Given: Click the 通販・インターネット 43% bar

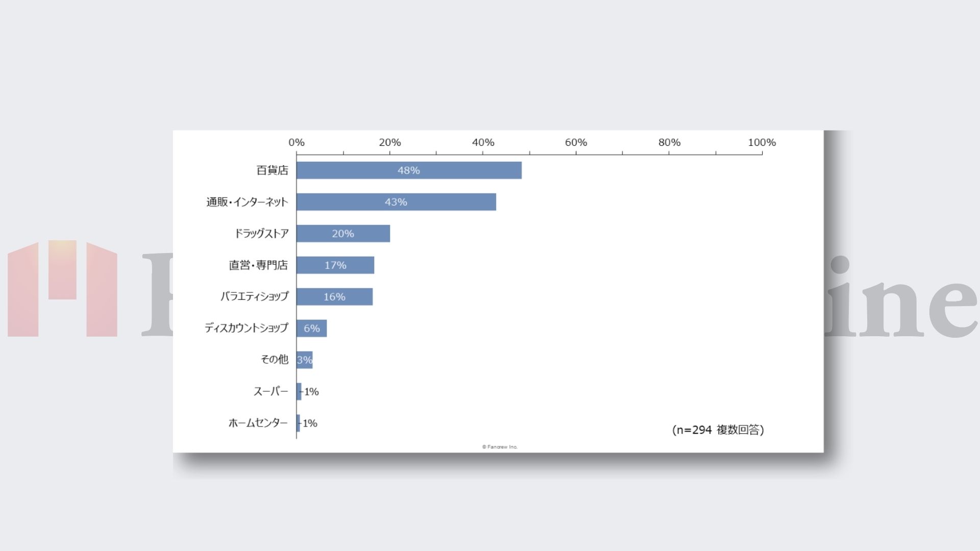Looking at the screenshot, I should 396,202.
